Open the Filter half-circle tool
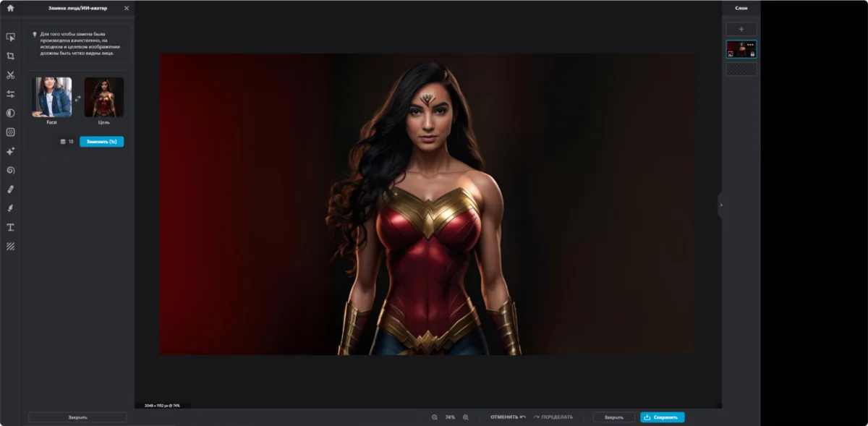Image resolution: width=868 pixels, height=426 pixels. (10, 113)
